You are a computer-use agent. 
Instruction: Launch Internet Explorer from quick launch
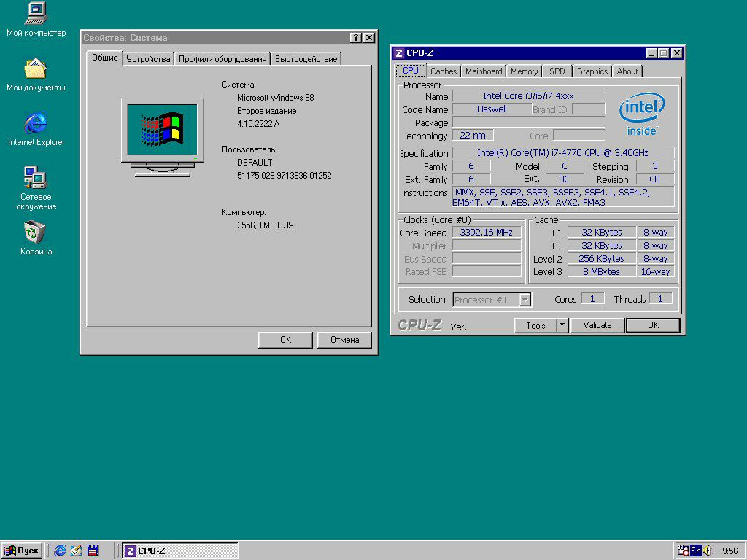[60, 551]
